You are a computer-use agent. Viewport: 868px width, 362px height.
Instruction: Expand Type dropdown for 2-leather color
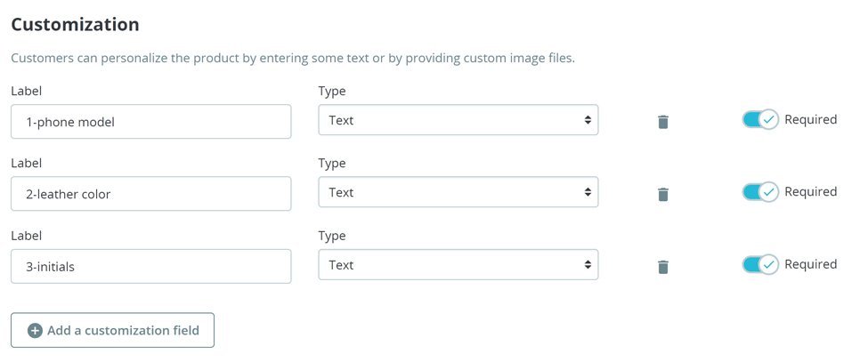(x=458, y=193)
